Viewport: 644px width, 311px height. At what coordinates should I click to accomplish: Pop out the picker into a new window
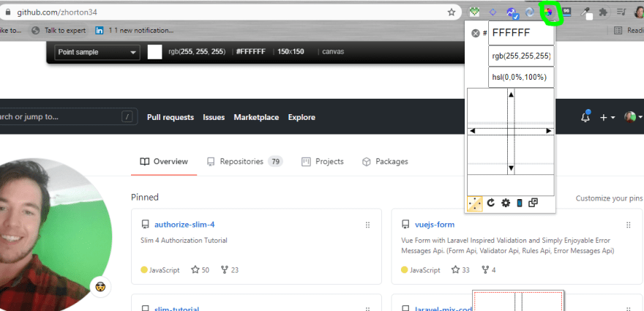(533, 203)
